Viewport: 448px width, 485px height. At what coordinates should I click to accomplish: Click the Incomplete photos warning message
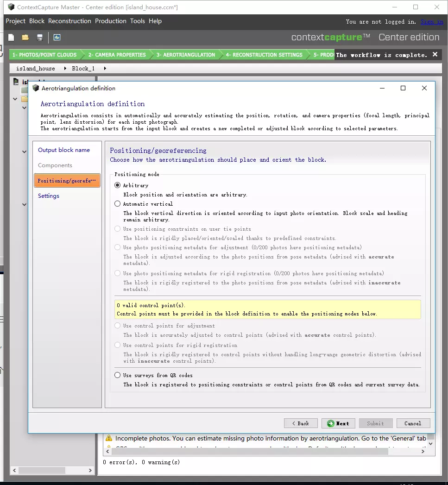click(271, 438)
